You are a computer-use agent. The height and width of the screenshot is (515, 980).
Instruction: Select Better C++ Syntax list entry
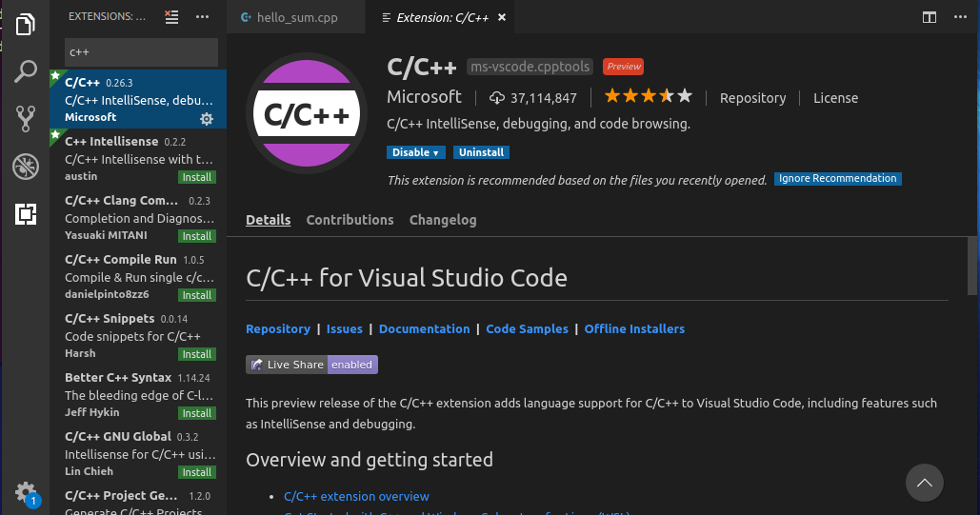138,394
